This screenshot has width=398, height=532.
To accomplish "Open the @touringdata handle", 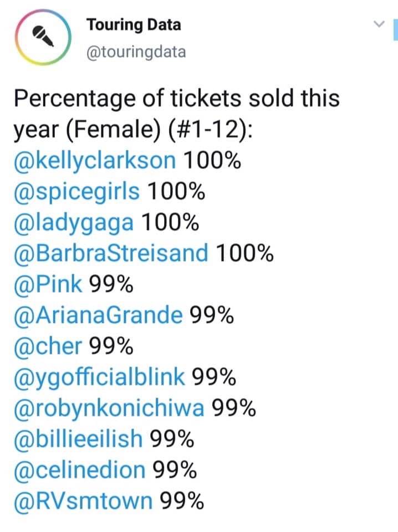I will (x=136, y=52).
